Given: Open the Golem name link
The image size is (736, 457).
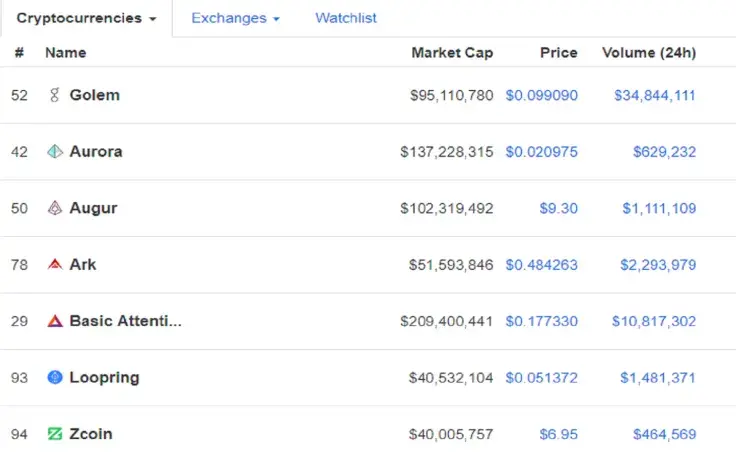Looking at the screenshot, I should point(94,95).
